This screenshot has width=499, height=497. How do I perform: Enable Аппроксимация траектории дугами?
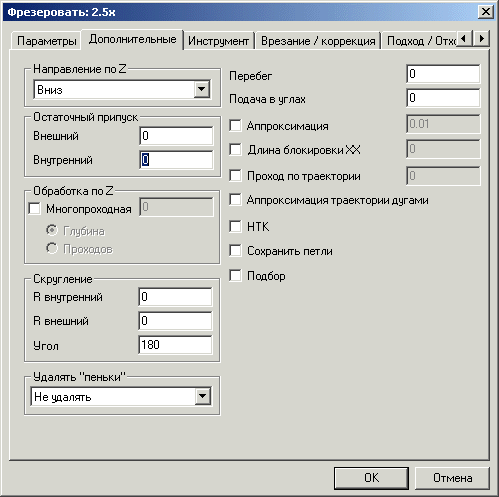[x=235, y=200]
